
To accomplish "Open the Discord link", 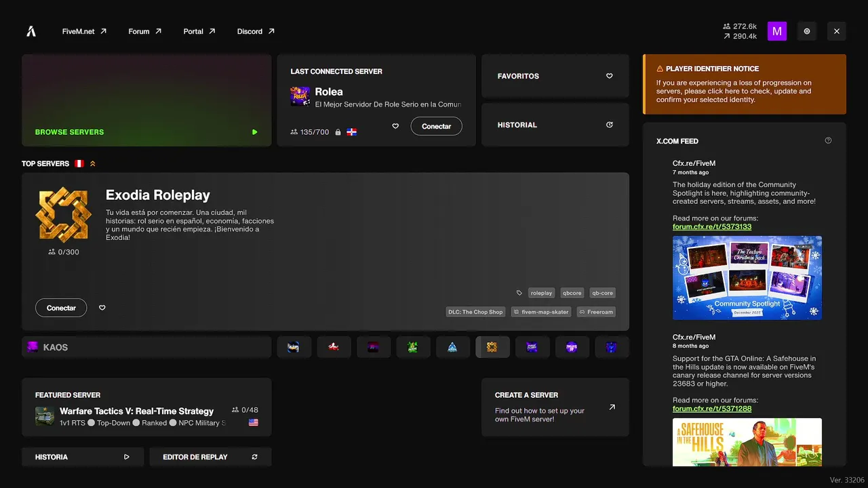I will (x=256, y=31).
